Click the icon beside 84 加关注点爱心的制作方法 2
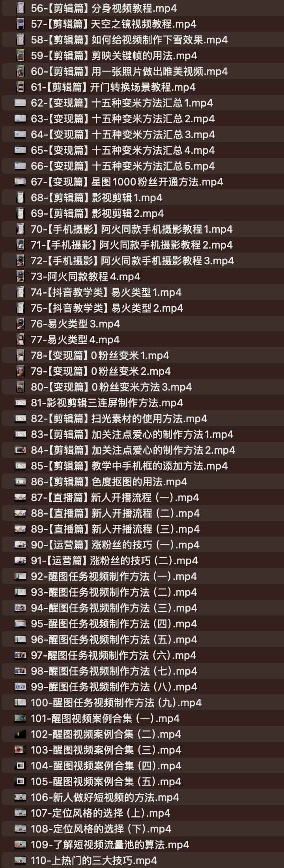The image size is (284, 868). (x=20, y=450)
